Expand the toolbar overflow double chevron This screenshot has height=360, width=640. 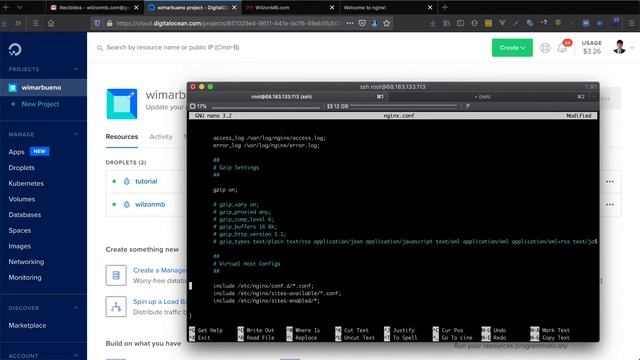[18, 23]
